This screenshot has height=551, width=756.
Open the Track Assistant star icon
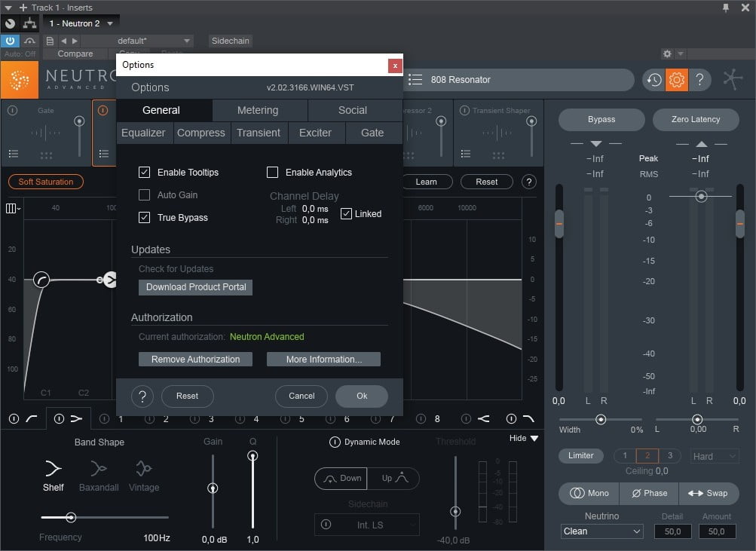pyautogui.click(x=733, y=80)
